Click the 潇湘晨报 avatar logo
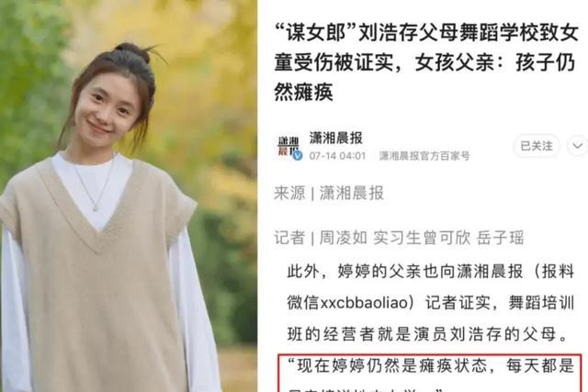Image resolution: width=588 pixels, height=392 pixels. click(x=288, y=147)
